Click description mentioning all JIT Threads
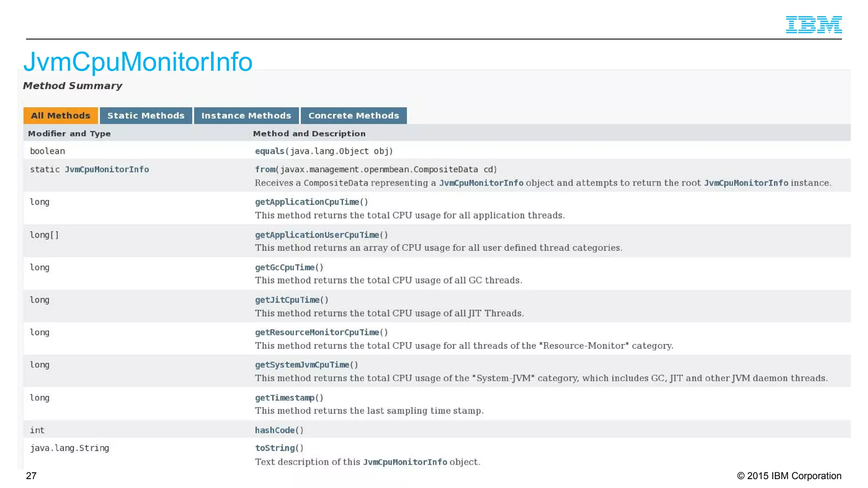The width and height of the screenshot is (868, 488). (389, 313)
